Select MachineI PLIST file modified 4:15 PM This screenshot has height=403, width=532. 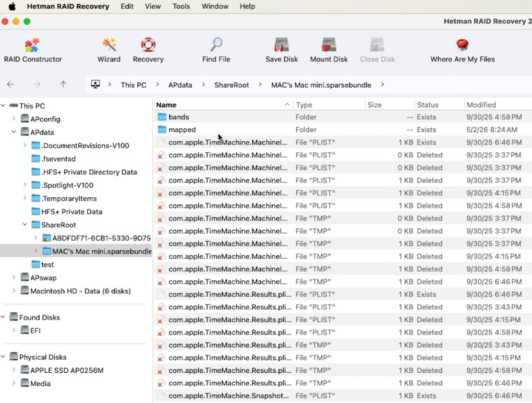coord(343,193)
